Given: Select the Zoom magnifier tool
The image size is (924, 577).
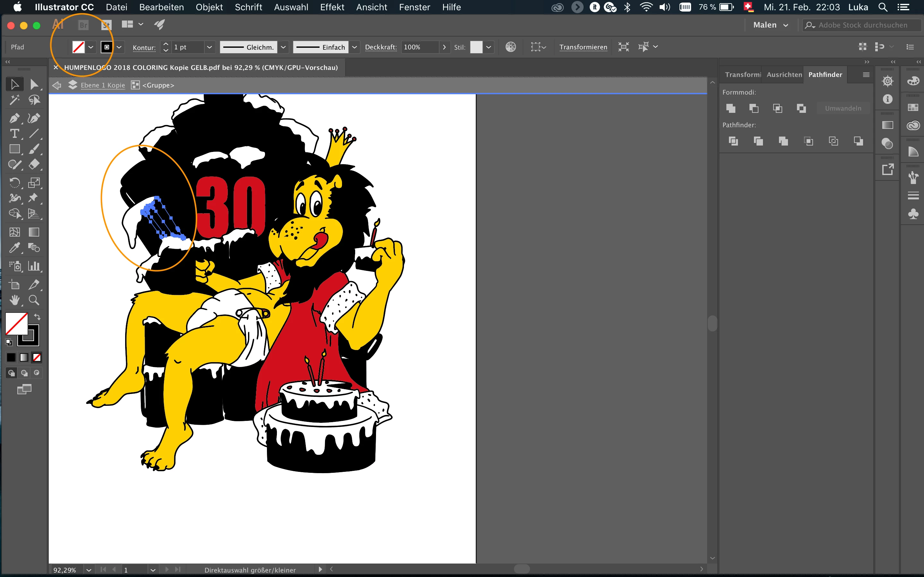Looking at the screenshot, I should click(34, 300).
